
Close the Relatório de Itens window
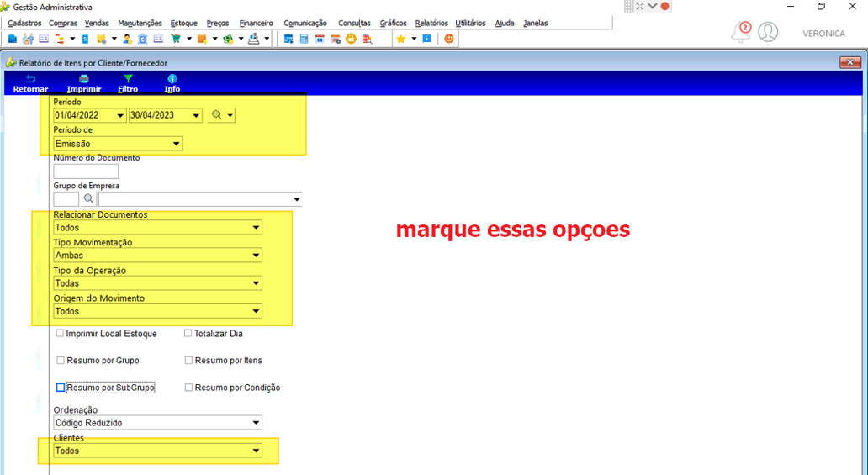[x=849, y=62]
